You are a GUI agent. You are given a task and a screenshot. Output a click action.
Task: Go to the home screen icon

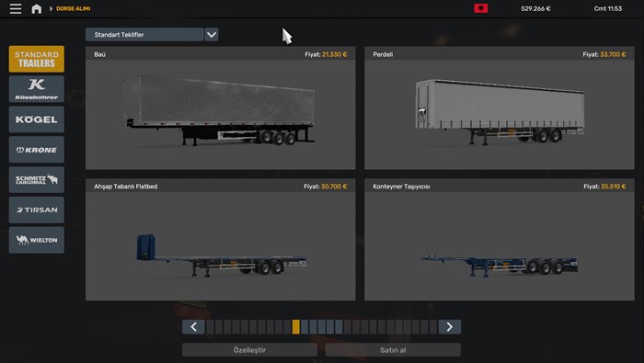pyautogui.click(x=37, y=8)
